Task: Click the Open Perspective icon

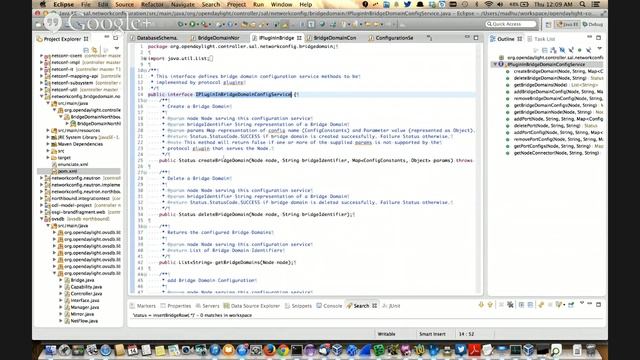Action: 548,24
